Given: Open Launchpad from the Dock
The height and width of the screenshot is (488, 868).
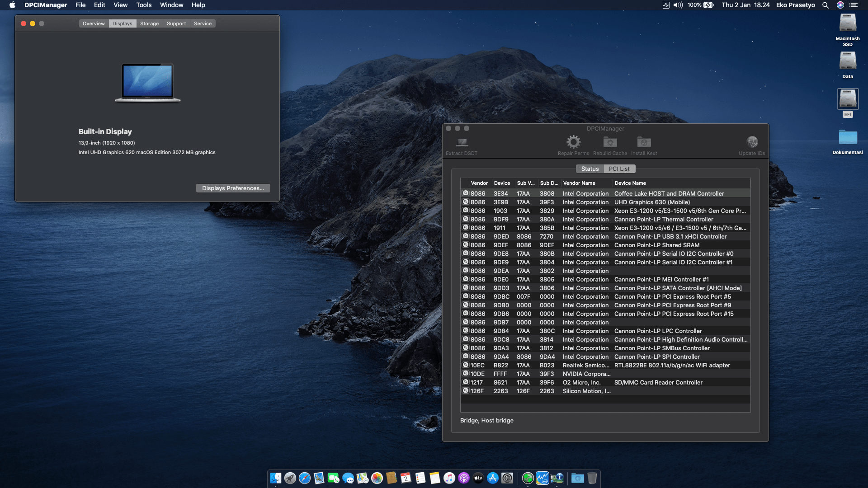Looking at the screenshot, I should pos(290,478).
